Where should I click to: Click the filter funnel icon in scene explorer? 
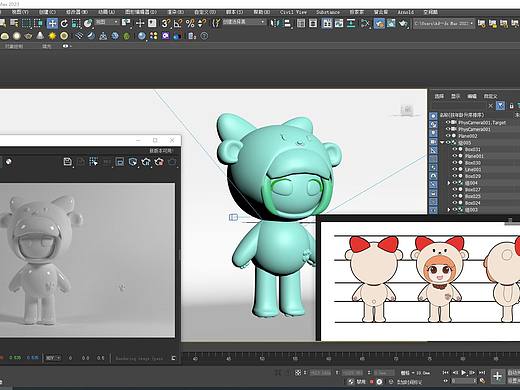(x=500, y=106)
